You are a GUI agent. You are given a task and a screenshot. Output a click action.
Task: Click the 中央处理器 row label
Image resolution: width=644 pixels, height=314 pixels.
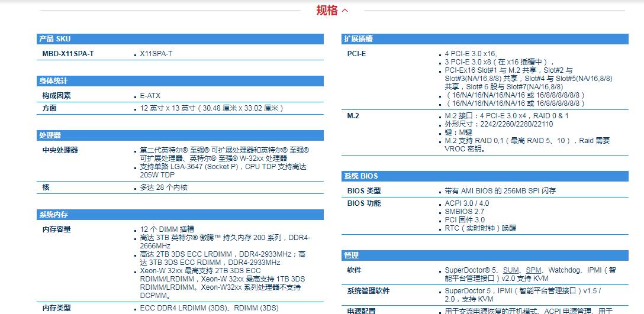[x=60, y=150]
